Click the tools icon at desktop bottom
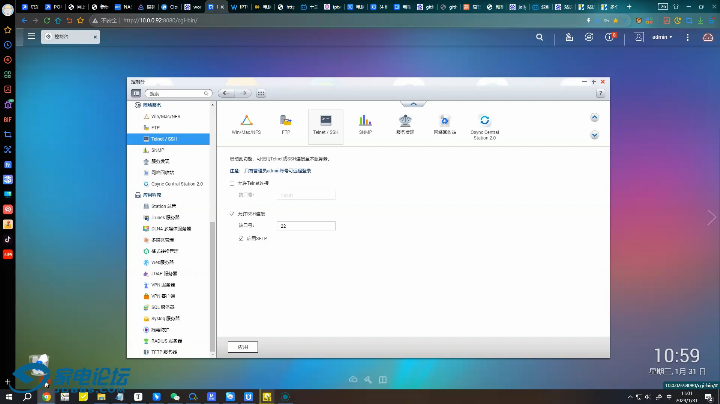 point(368,379)
